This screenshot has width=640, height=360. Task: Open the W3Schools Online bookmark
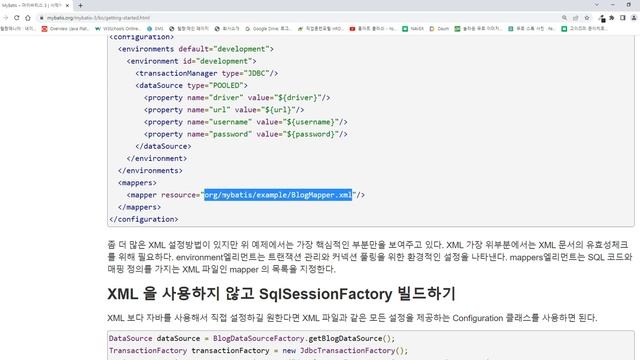(118, 29)
